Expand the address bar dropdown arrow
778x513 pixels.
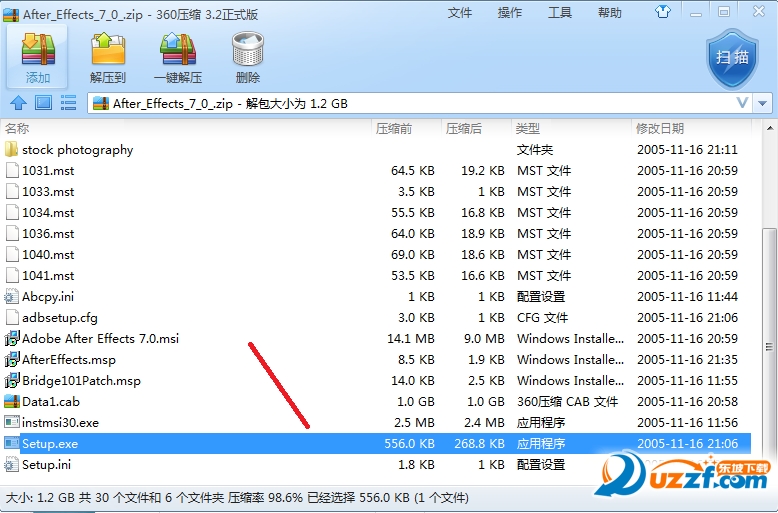pyautogui.click(x=763, y=103)
